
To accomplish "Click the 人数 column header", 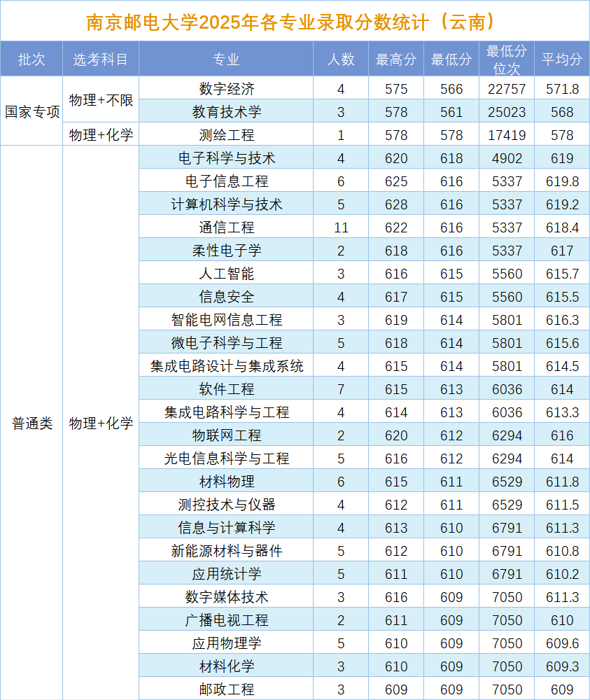I will tap(341, 59).
